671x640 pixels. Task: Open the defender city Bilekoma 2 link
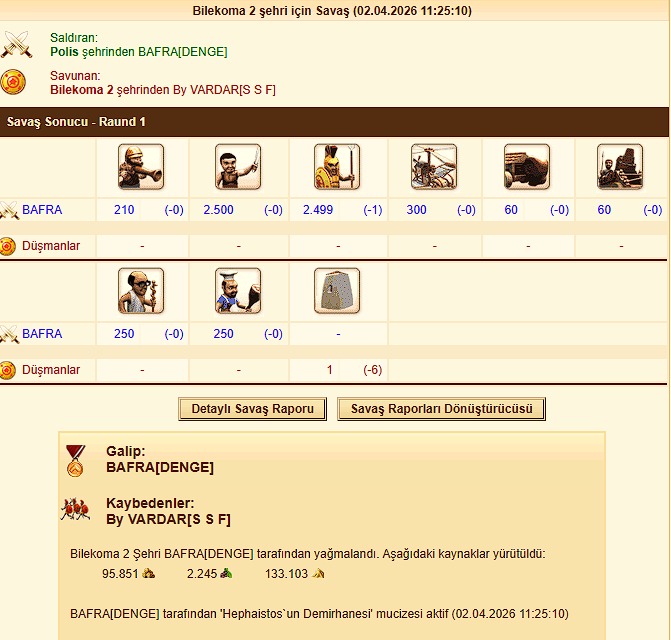coord(82,90)
